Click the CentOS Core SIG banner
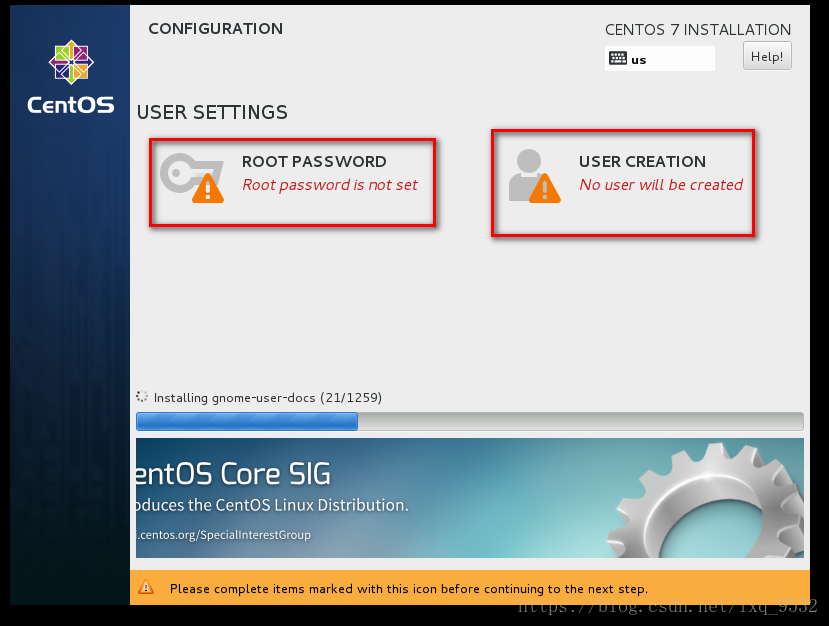Image resolution: width=829 pixels, height=626 pixels. (x=469, y=498)
